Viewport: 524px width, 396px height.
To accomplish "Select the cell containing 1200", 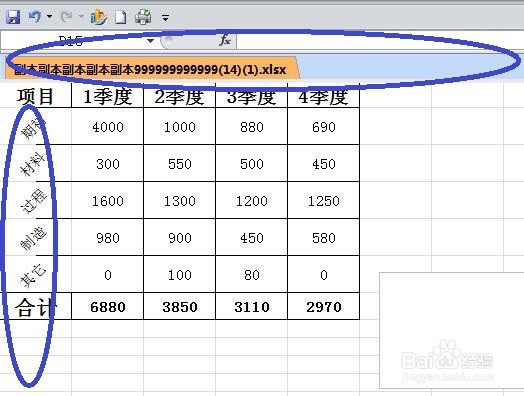I will click(x=252, y=201).
